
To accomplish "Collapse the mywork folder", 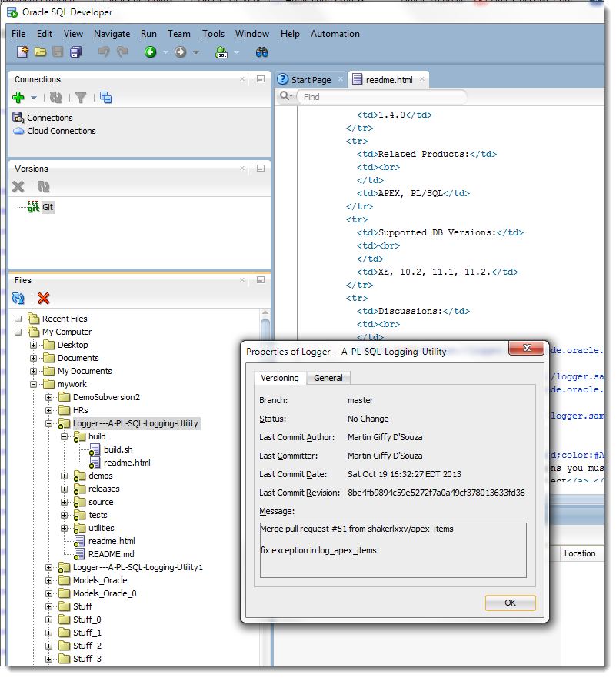I will click(33, 384).
